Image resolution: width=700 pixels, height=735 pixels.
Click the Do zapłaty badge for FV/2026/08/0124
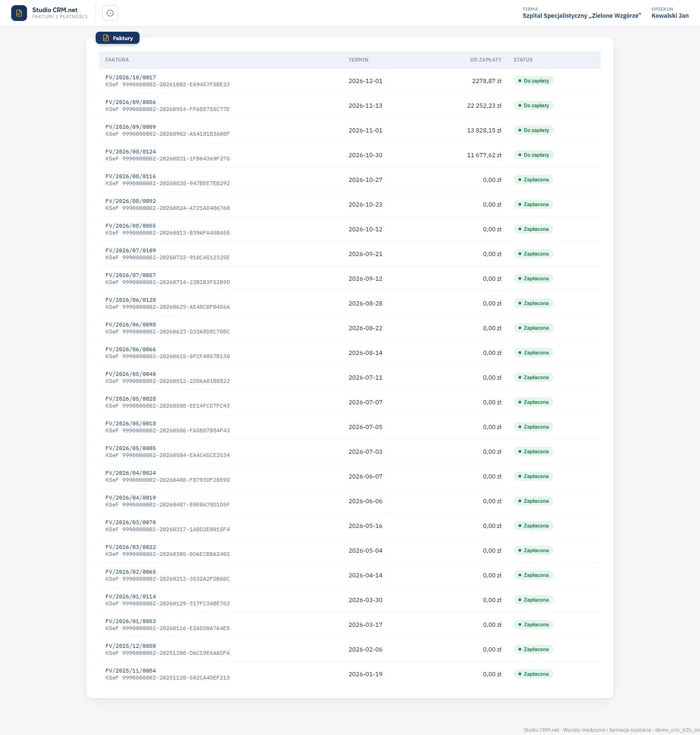coord(533,155)
